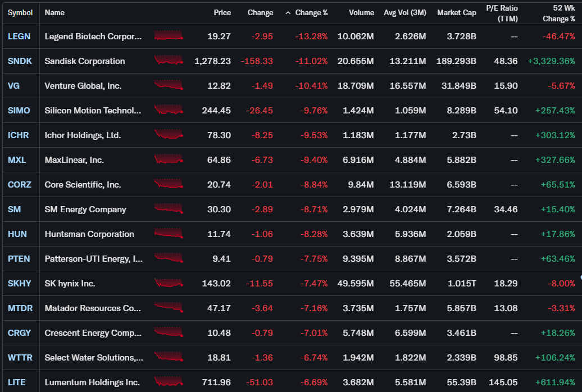Select Select Water Solutions P/E 98.85
582x392 pixels.
tap(506, 358)
